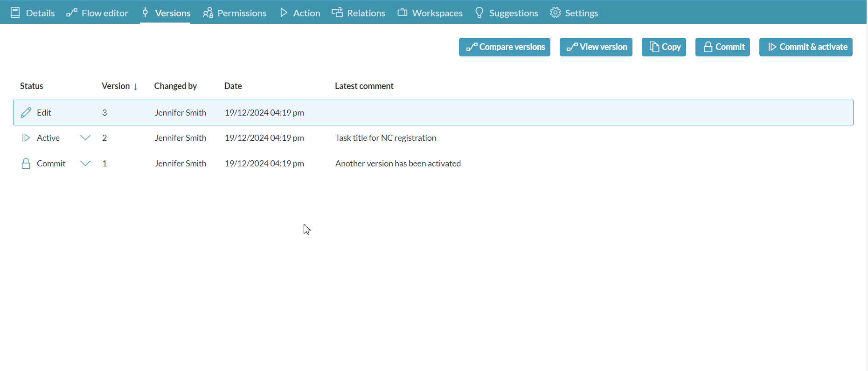This screenshot has height=371, width=868.
Task: Open the Permissions tab
Action: (235, 13)
